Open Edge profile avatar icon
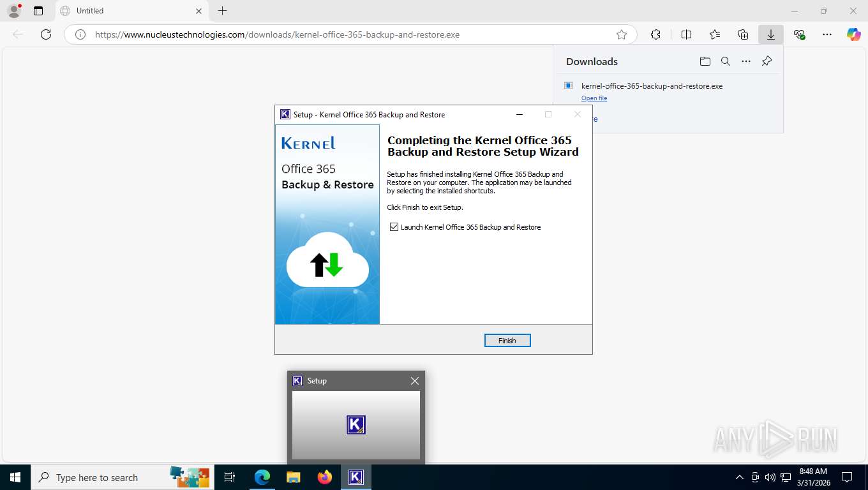Image resolution: width=868 pixels, height=490 pixels. [x=14, y=11]
